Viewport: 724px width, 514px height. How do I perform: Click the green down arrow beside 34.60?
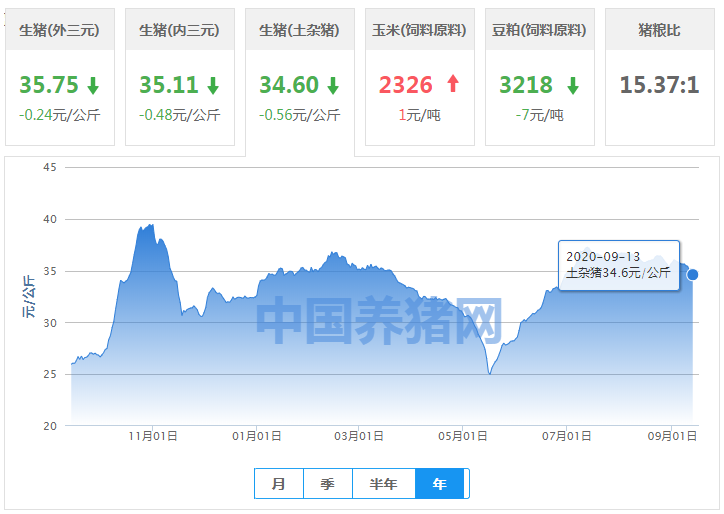[x=332, y=86]
